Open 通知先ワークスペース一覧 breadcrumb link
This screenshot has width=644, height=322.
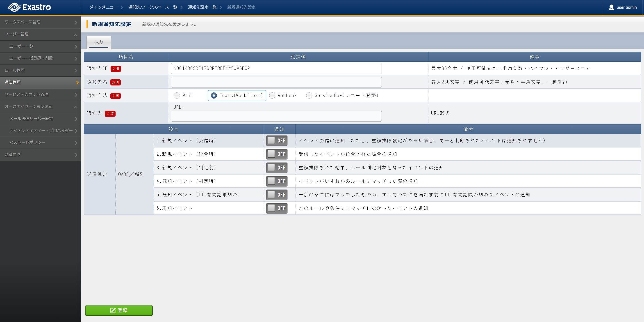[x=153, y=7]
